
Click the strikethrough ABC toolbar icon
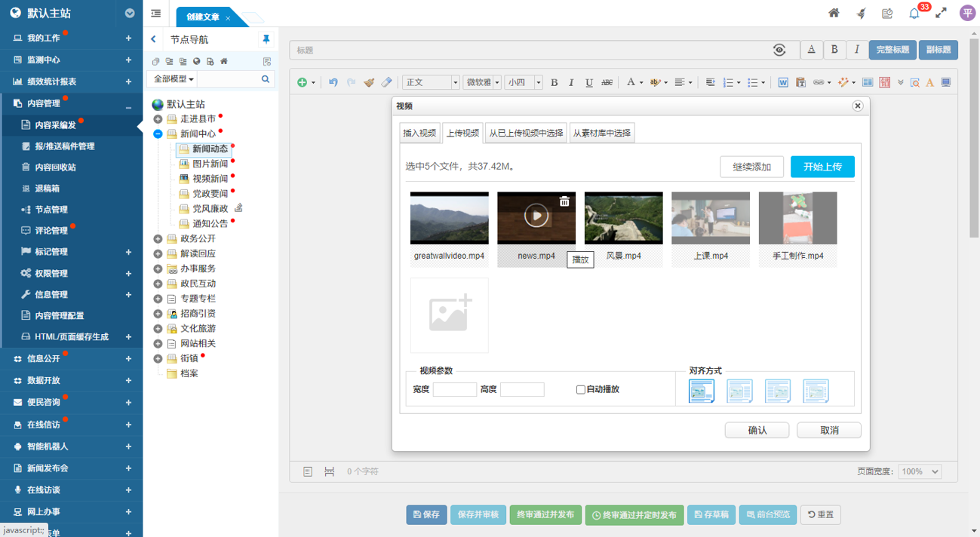pos(607,82)
